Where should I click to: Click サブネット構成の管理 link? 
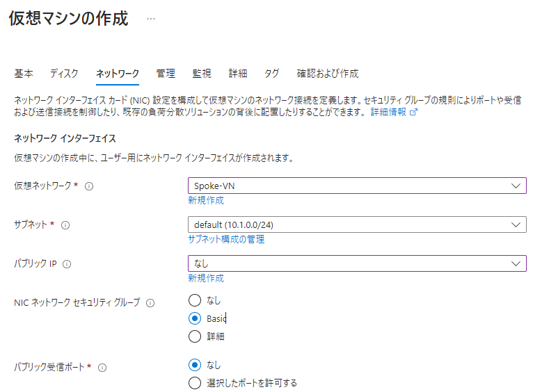coord(226,239)
